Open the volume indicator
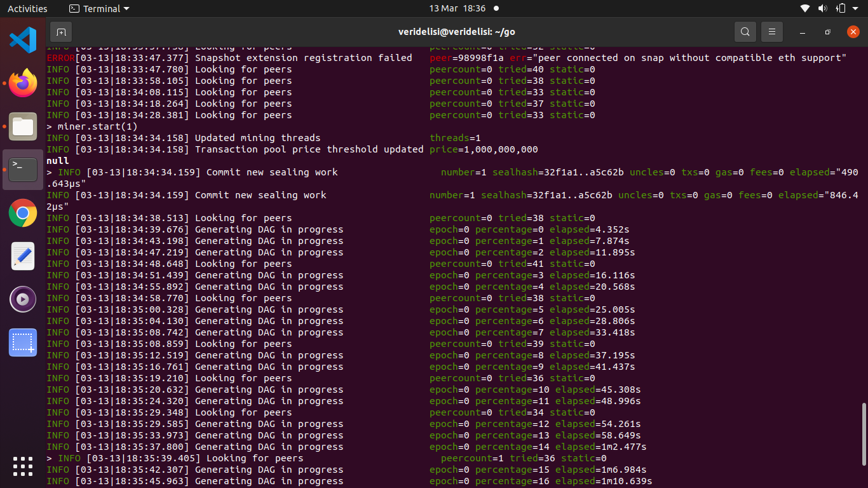The width and height of the screenshot is (868, 488). click(823, 8)
